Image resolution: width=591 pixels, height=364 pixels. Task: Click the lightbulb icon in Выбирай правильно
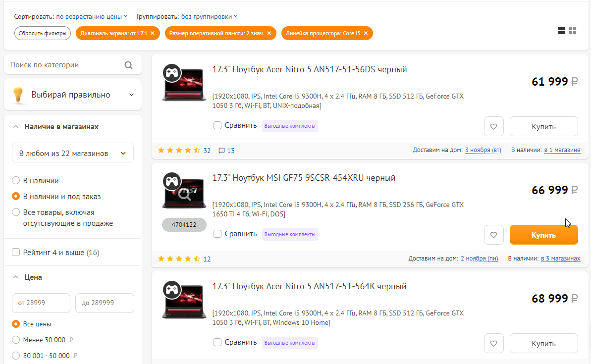tap(18, 95)
